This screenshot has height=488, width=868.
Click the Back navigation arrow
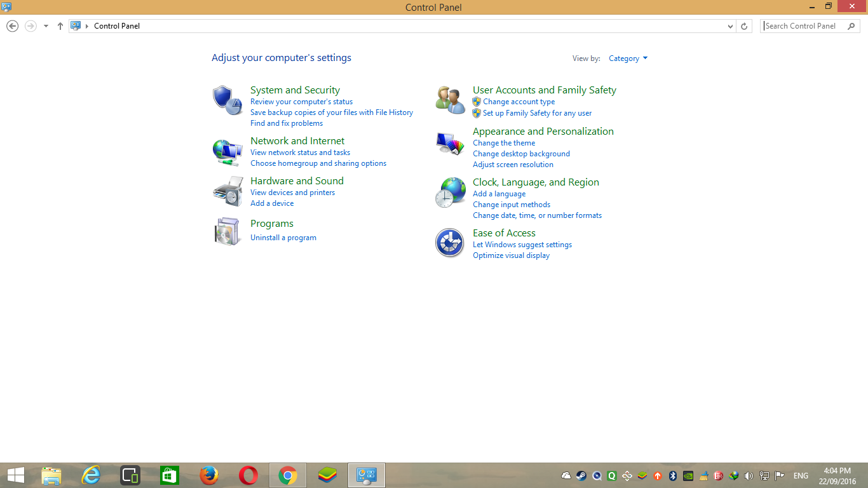pyautogui.click(x=12, y=26)
